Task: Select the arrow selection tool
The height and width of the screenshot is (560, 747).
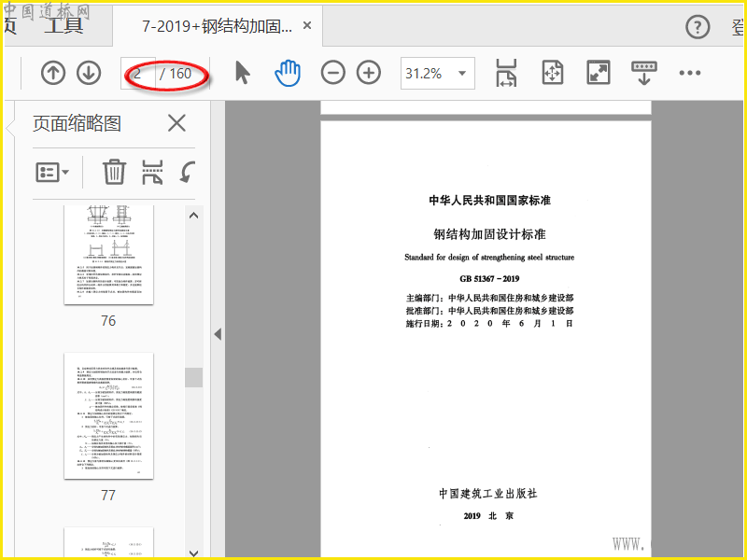Action: click(243, 74)
